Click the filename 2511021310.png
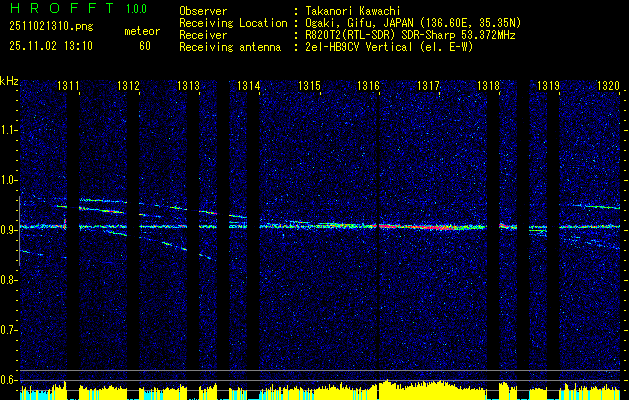 tap(51, 27)
